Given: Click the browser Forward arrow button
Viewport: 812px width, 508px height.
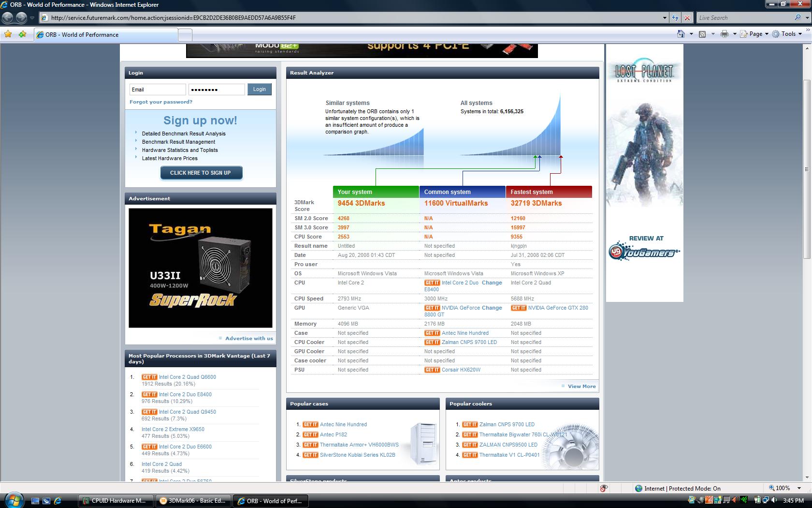Looking at the screenshot, I should pos(21,18).
